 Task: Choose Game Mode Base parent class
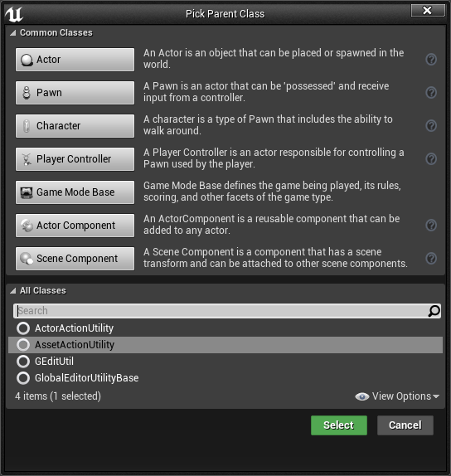coord(75,192)
